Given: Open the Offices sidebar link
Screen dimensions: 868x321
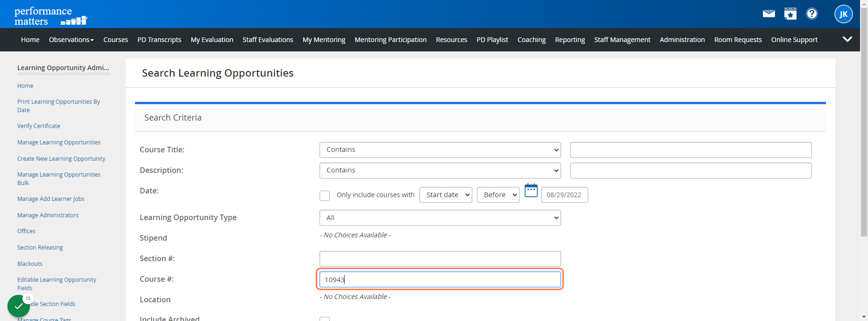Looking at the screenshot, I should (26, 231).
